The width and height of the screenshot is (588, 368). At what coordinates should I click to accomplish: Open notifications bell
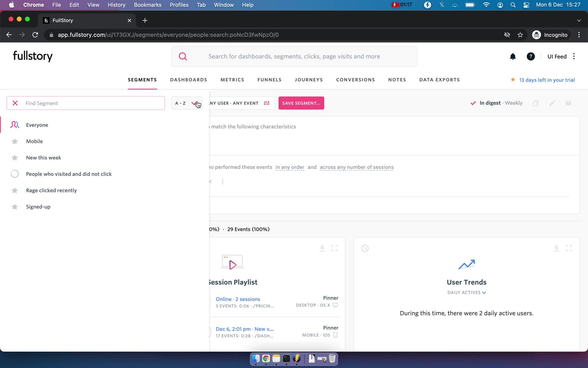coord(513,56)
